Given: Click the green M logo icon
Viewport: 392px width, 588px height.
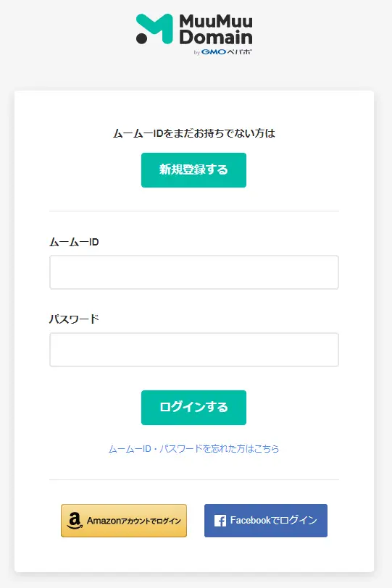Looking at the screenshot, I should (154, 29).
